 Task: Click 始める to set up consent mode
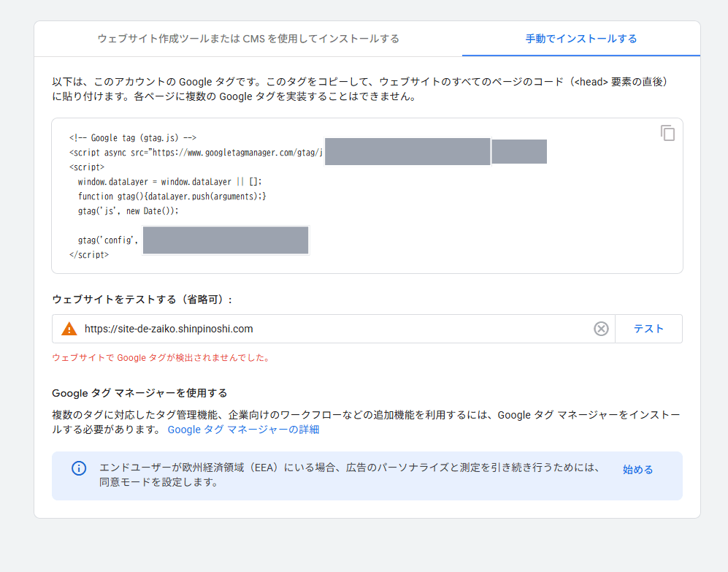pos(637,469)
